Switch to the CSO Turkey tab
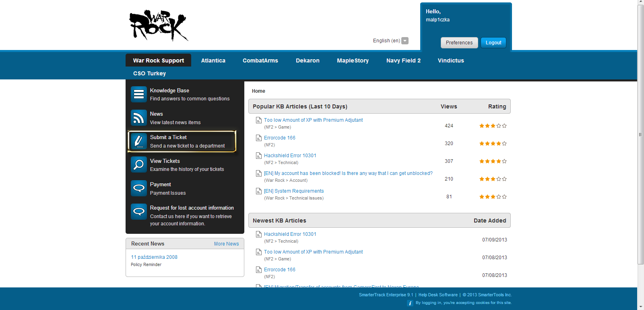644x310 pixels. [x=149, y=73]
